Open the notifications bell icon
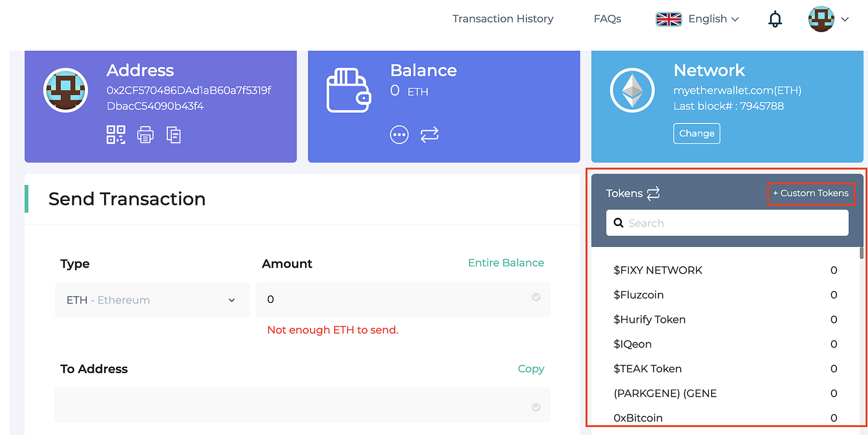The height and width of the screenshot is (435, 868). 775,19
